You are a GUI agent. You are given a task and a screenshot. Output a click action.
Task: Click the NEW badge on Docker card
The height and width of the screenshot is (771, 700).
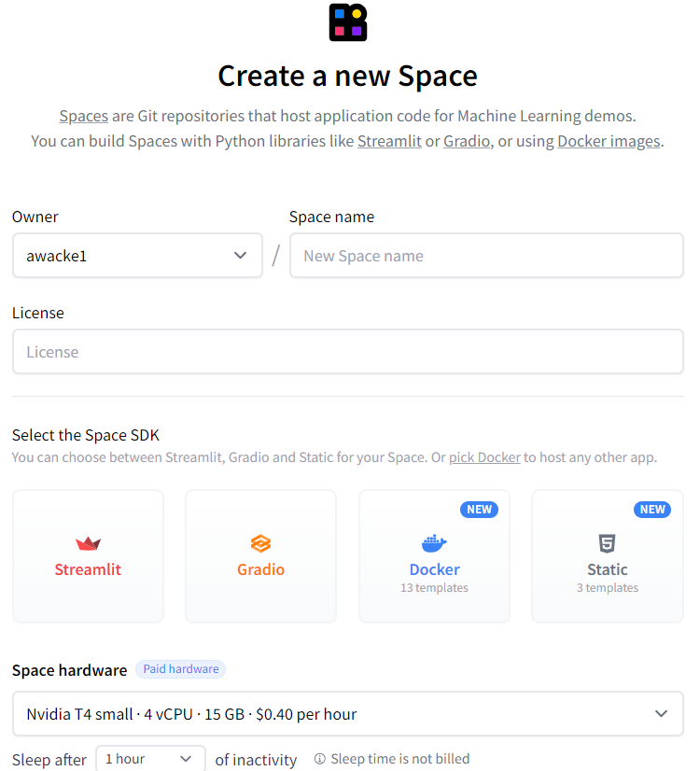pos(480,510)
